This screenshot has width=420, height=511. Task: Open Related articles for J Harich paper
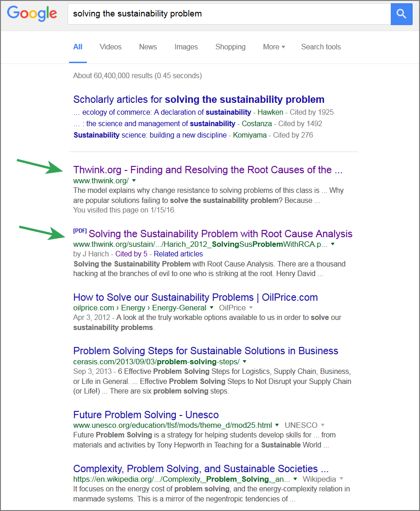point(178,254)
